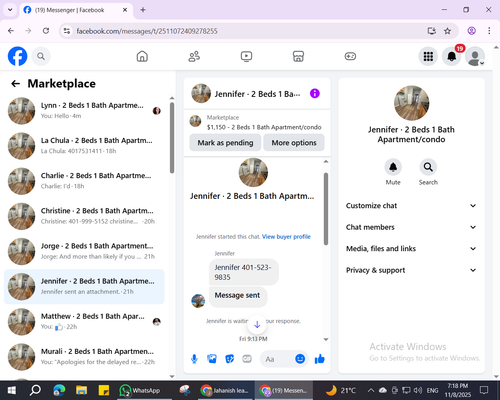The image size is (500, 400).
Task: Open Murali's apartment conversation
Action: [84, 357]
